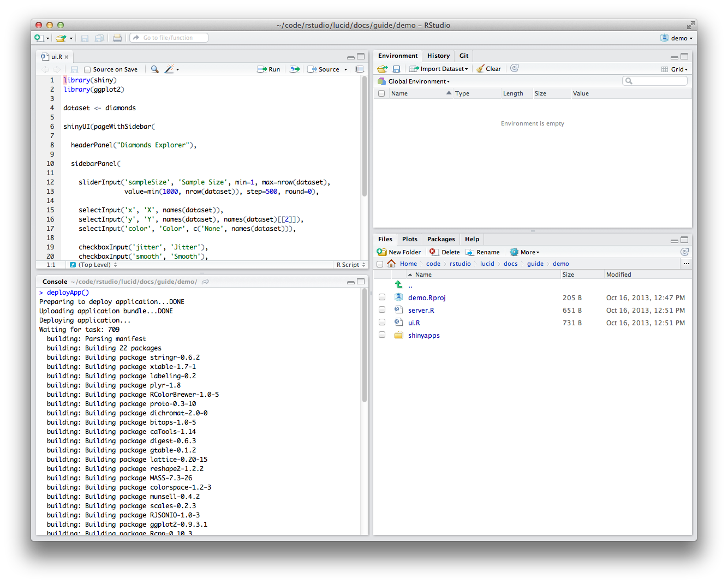Viewport: 728px width, 584px height.
Task: Use the code tools magic wand icon
Action: point(170,69)
